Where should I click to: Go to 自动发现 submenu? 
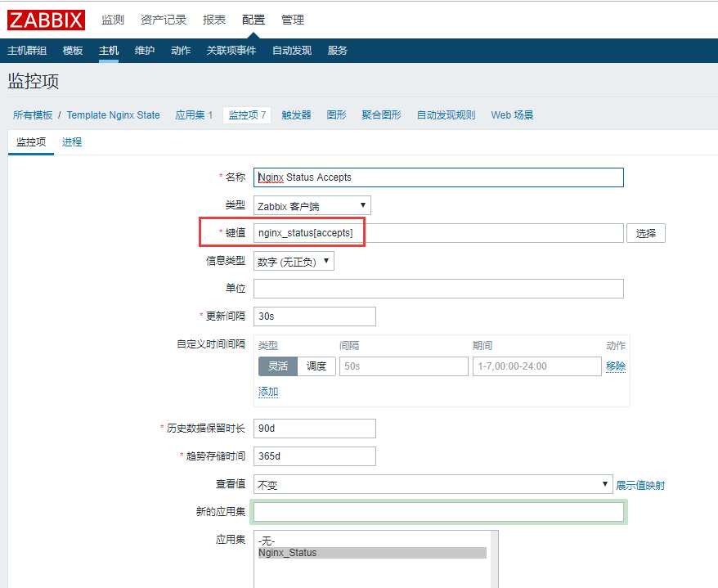click(x=292, y=51)
